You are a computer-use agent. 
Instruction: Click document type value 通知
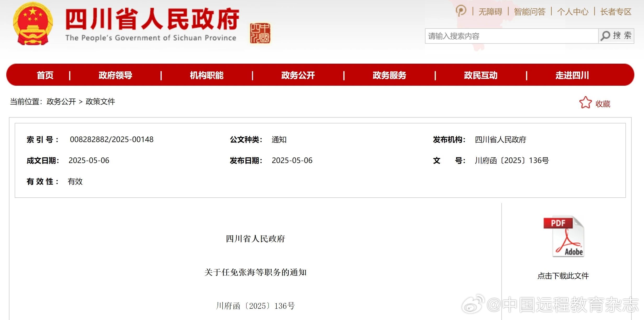(x=279, y=140)
